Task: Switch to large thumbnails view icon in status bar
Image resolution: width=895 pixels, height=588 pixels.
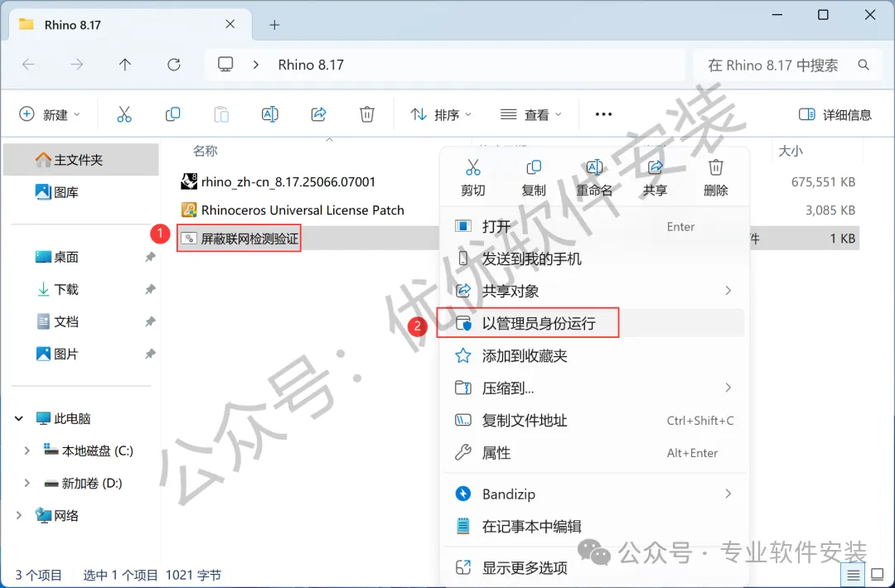Action: 878,575
